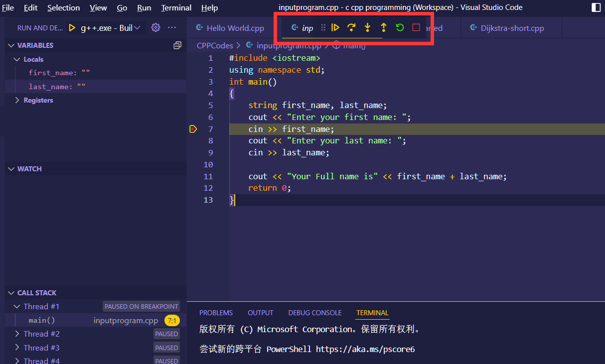This screenshot has height=364, width=605.
Task: Click the PAUSED ON BREAKPOINT label
Action: [141, 306]
